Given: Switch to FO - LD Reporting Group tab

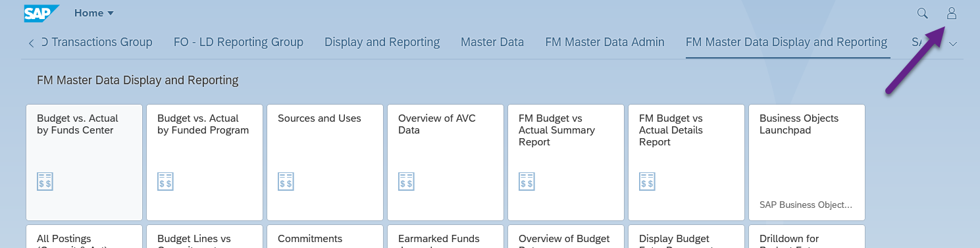Looking at the screenshot, I should (238, 42).
